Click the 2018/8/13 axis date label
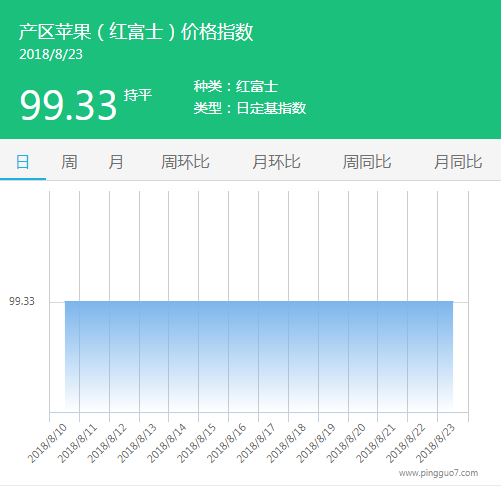The width and height of the screenshot is (501, 486). (137, 444)
